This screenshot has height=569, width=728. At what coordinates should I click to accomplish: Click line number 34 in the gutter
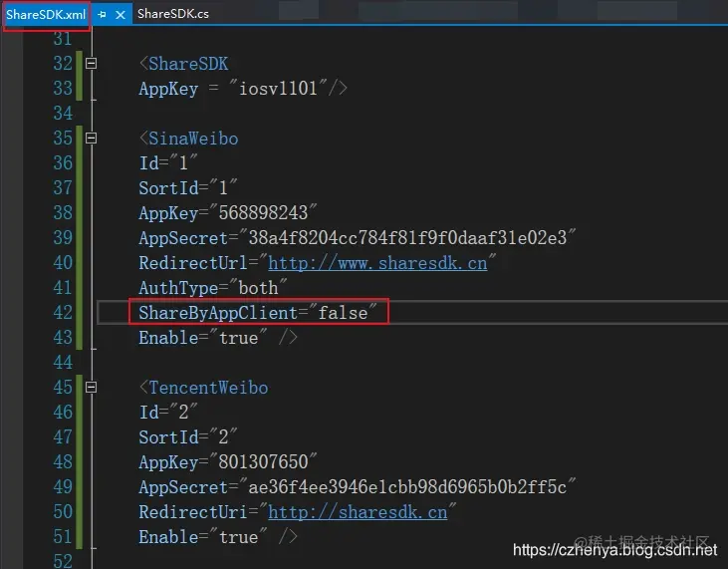point(63,114)
